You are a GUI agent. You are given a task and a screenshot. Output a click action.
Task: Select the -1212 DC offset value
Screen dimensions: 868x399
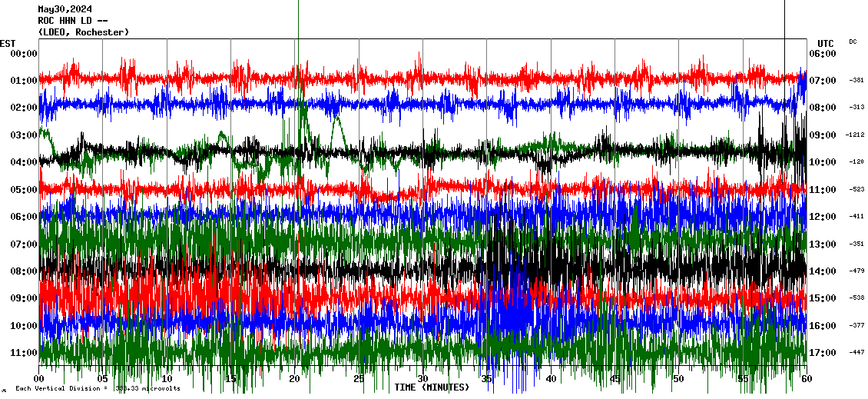855,135
